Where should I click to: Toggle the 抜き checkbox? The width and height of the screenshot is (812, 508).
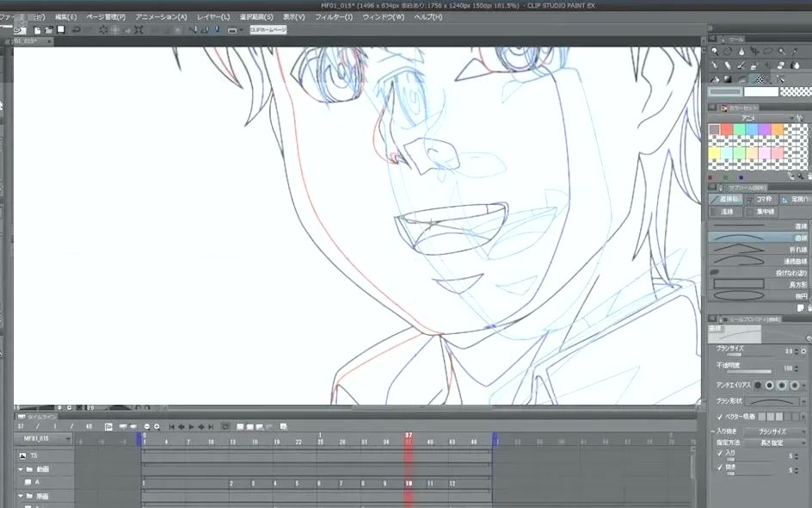click(720, 468)
